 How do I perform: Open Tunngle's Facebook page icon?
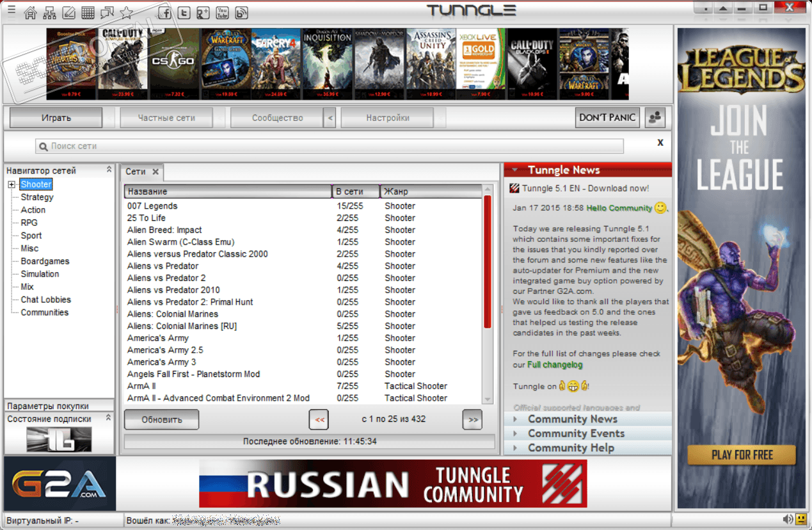[x=164, y=12]
